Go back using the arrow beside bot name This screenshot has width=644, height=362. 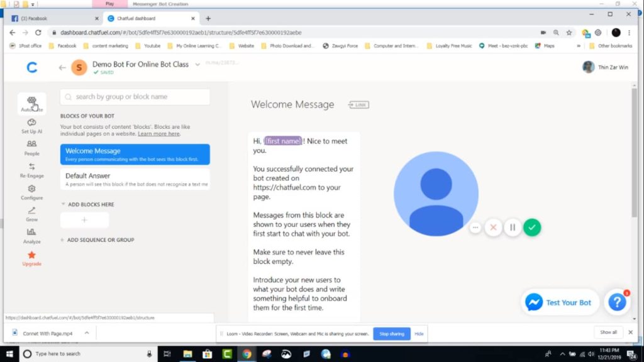pyautogui.click(x=62, y=67)
